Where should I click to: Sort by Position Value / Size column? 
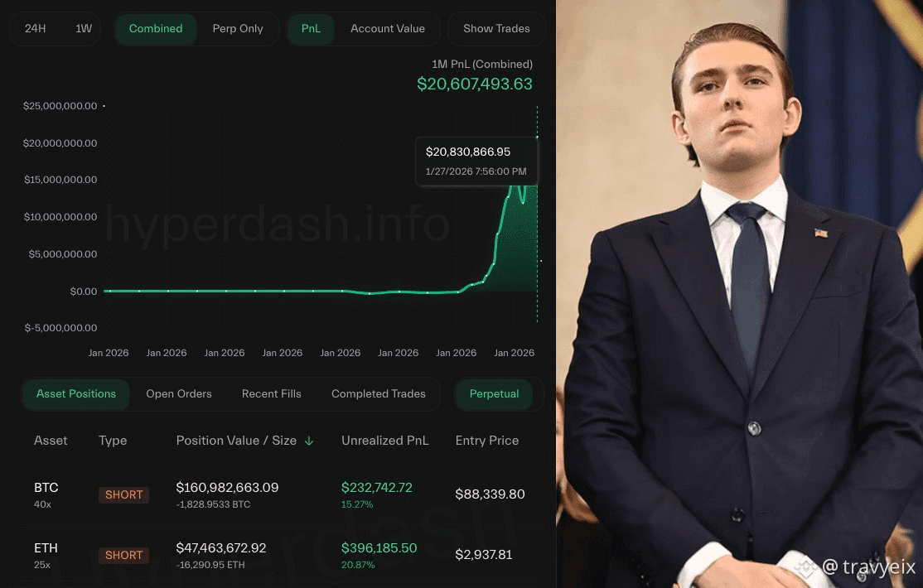(236, 441)
